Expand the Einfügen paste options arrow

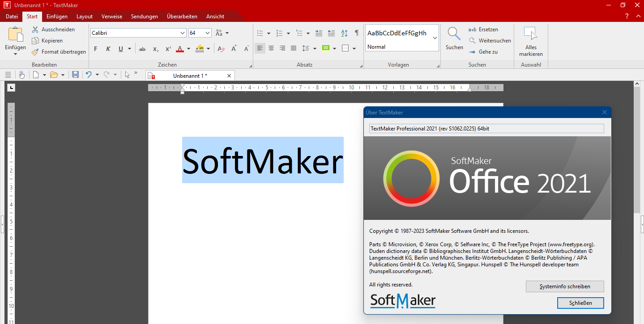tap(15, 54)
